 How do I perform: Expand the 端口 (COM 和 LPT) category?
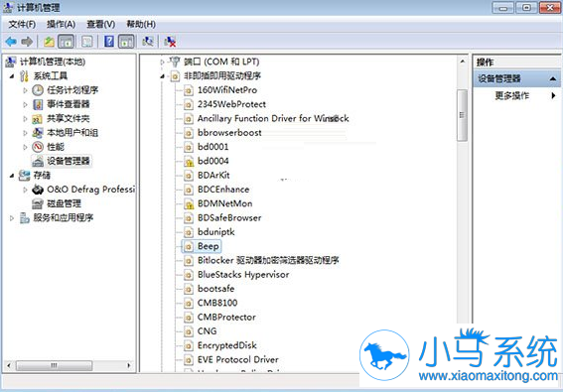162,63
